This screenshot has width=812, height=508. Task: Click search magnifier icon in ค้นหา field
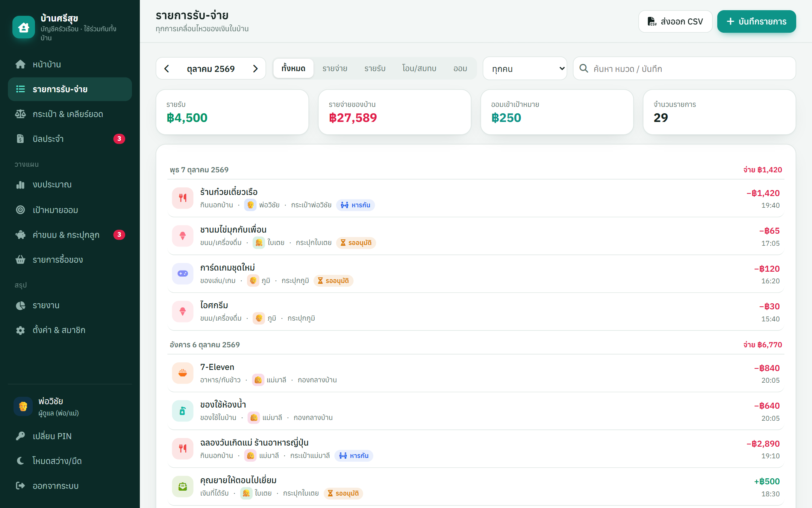pos(583,68)
